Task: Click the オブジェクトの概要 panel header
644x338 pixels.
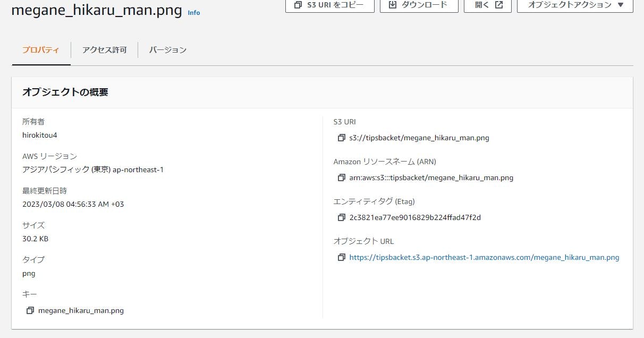Action: [323, 92]
